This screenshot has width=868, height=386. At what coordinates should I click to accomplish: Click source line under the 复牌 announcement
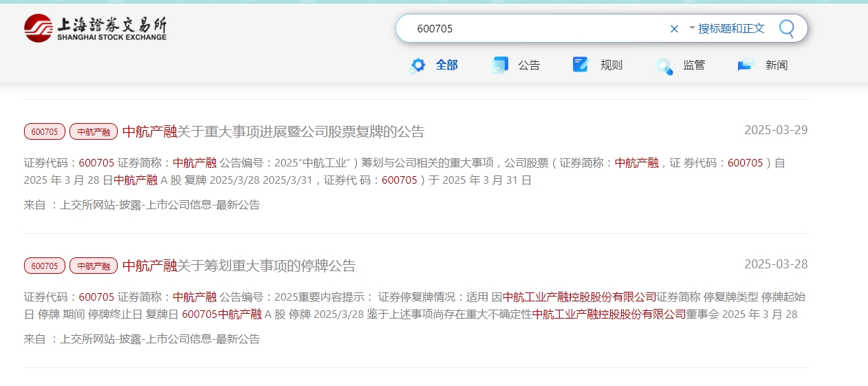click(x=142, y=204)
